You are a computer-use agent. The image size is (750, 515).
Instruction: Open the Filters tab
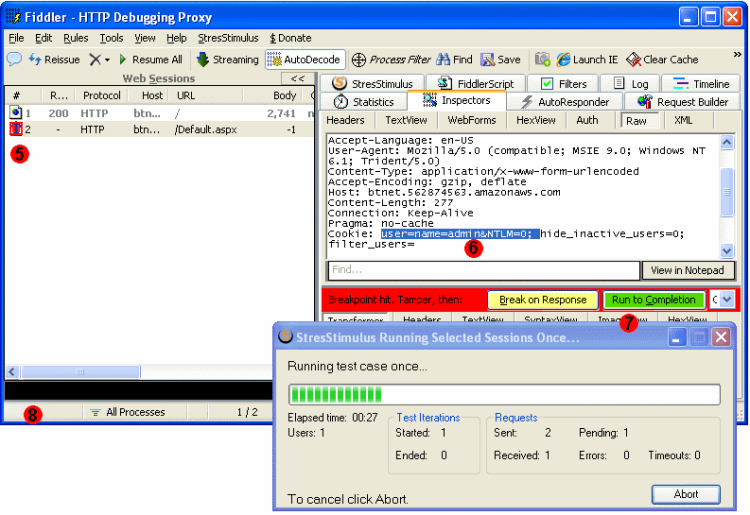coord(563,84)
